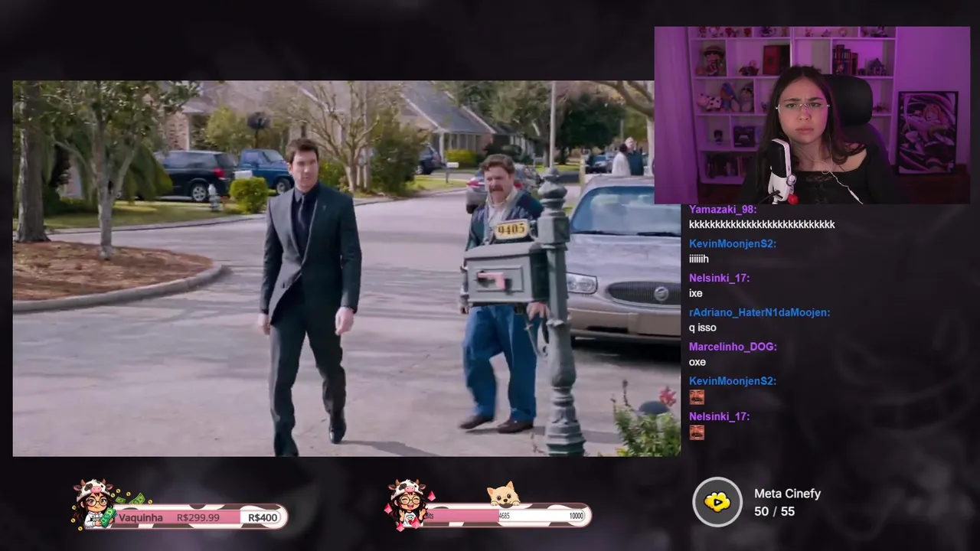The height and width of the screenshot is (551, 980).
Task: Click the Meta Cinefy label
Action: (x=787, y=494)
